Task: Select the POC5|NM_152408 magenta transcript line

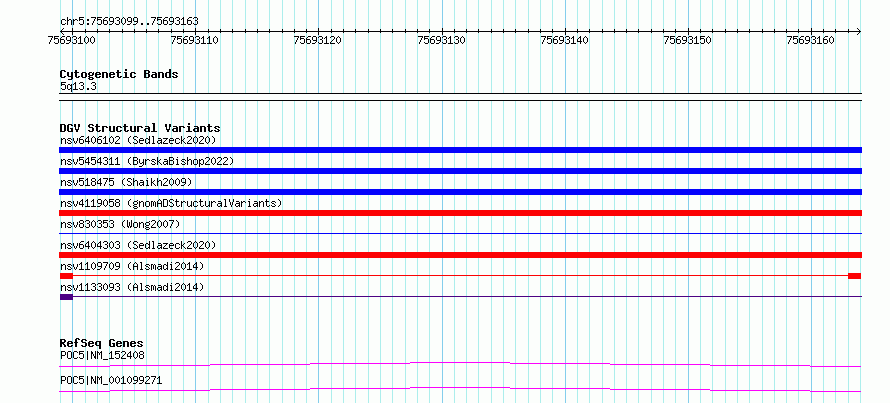Action: click(x=460, y=364)
